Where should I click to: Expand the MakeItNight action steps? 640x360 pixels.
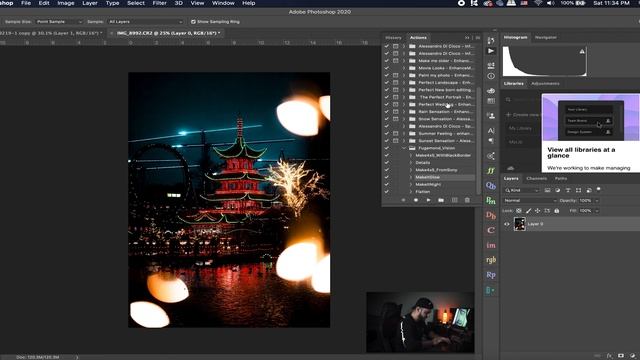tap(411, 184)
